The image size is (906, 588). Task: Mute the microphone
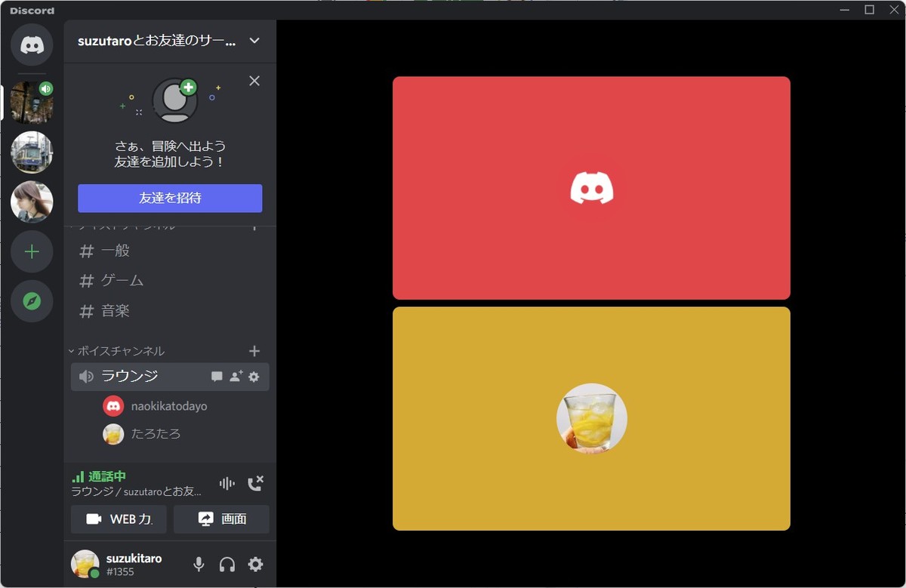click(199, 564)
